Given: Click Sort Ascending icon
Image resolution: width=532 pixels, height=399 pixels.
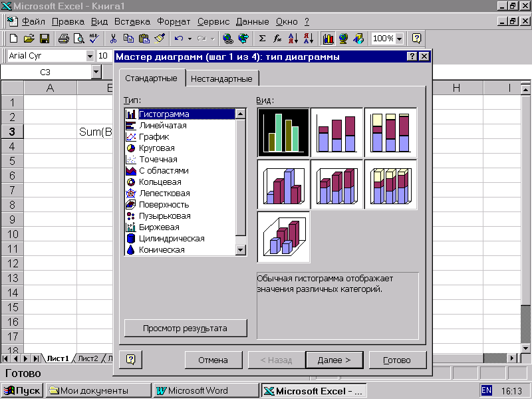Looking at the screenshot, I should (x=293, y=39).
